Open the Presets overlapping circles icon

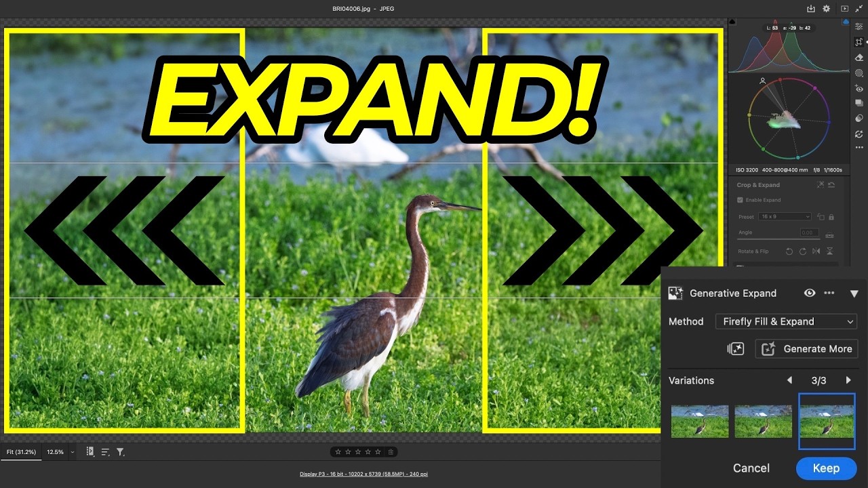click(x=859, y=119)
